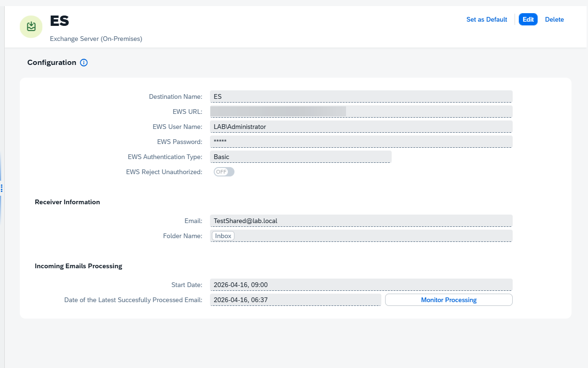The width and height of the screenshot is (588, 368).
Task: Open the EWS Authentication Type dropdown
Action: [x=301, y=157]
